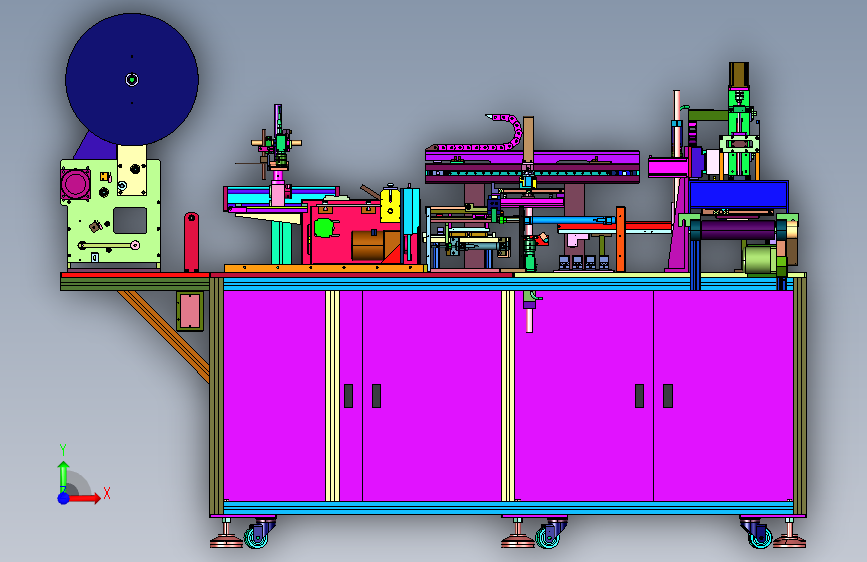Viewport: 867px width, 562px height.
Task: Click the gray rectangular window in the light green box
Action: 130,220
